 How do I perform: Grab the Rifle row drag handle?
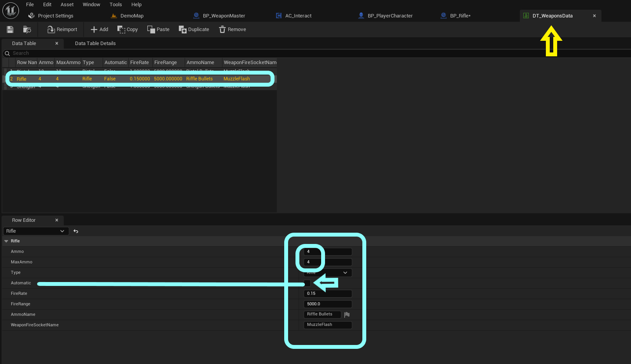coord(5,79)
